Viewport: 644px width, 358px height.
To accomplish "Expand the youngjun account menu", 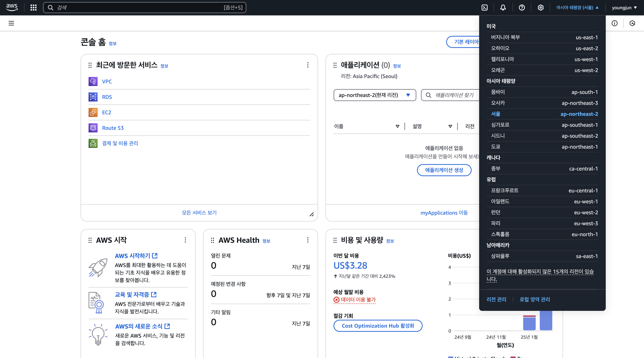I will tap(624, 8).
